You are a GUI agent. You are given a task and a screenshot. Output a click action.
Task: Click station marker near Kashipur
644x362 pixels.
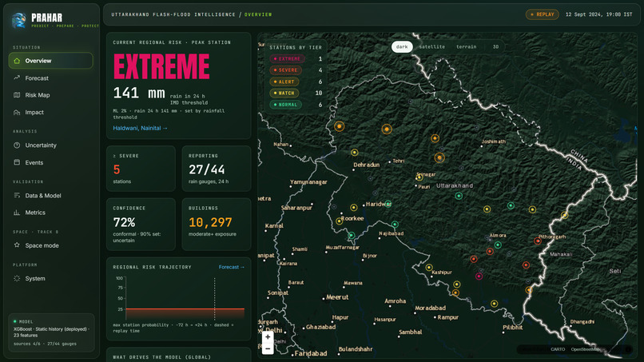429,268
